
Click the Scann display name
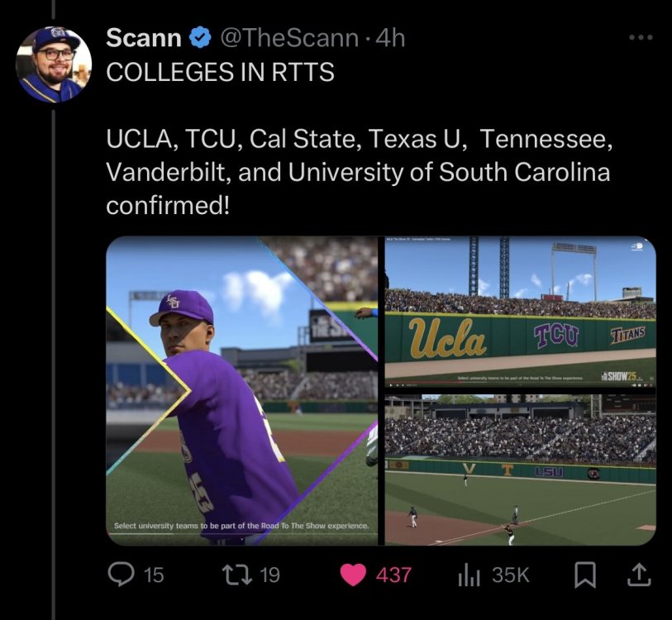pos(143,38)
